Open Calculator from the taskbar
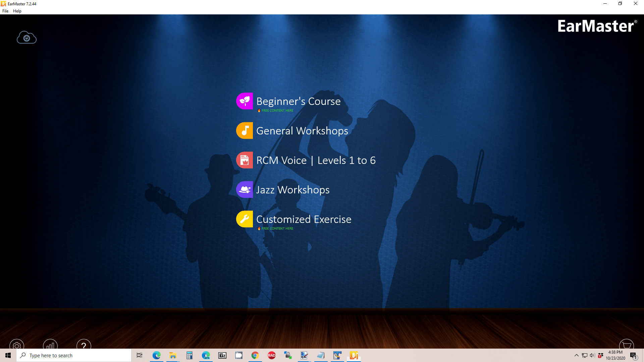The image size is (644, 362). [189, 355]
